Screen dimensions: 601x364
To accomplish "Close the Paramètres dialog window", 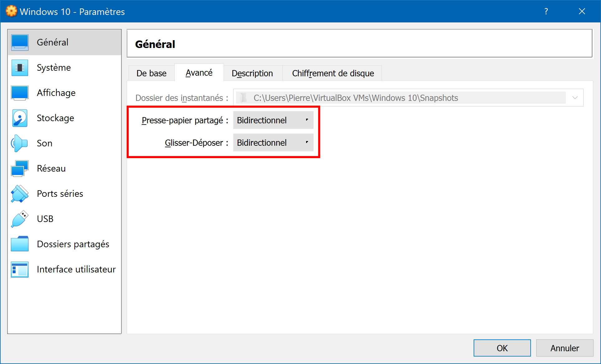I will [582, 12].
